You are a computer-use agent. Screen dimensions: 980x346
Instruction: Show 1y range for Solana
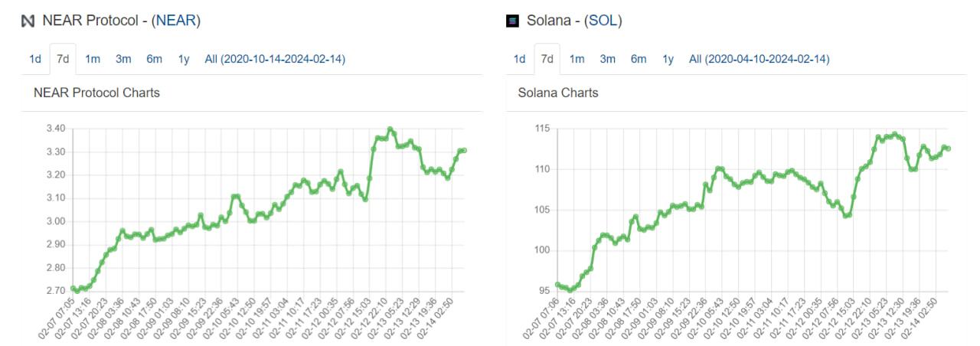668,59
